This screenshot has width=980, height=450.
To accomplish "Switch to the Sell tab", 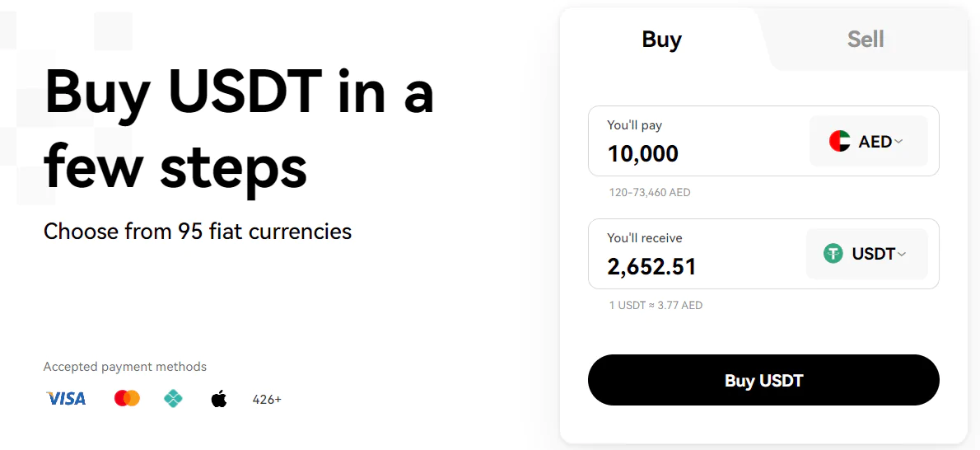I will 866,40.
